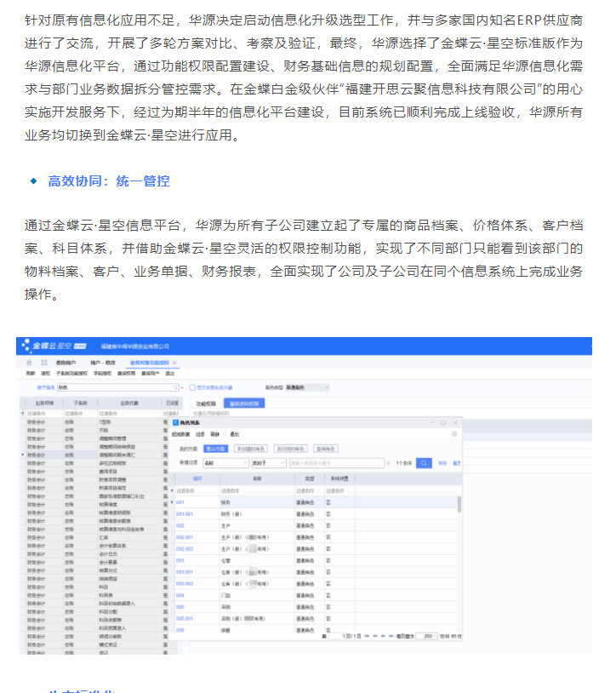Go to previous page in role list pager

click(x=375, y=636)
